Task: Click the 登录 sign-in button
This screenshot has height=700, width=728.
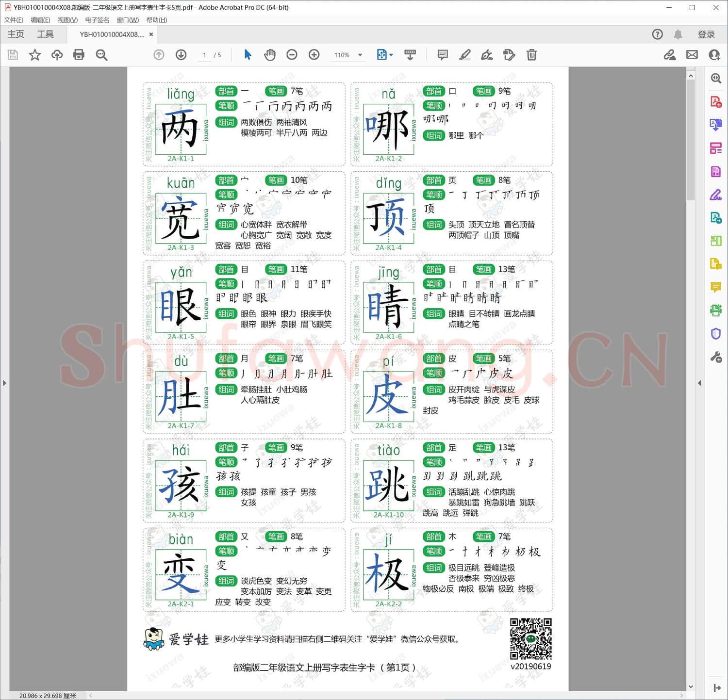Action: pyautogui.click(x=706, y=34)
